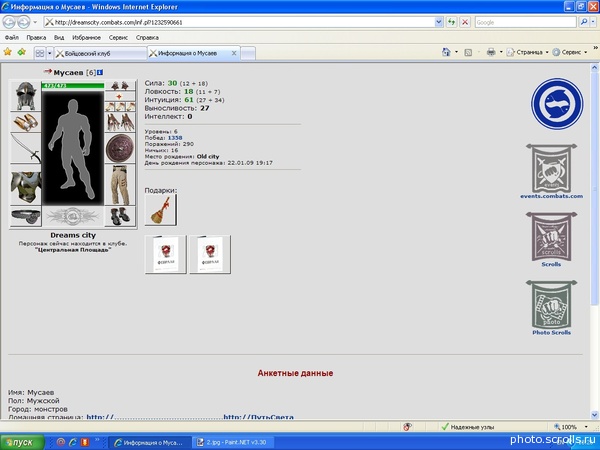Open the Сервис menu in menu bar
Viewport: 600px width, 450px height.
tap(118, 38)
